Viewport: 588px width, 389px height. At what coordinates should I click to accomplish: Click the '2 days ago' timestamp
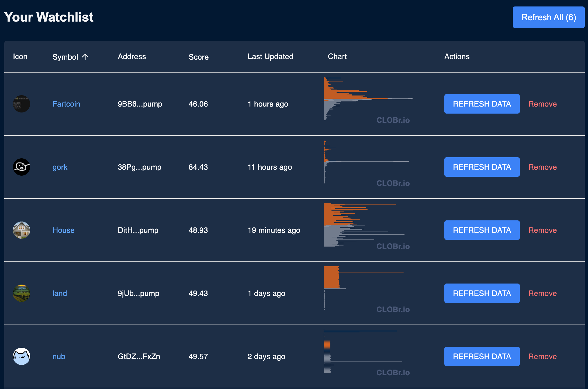[x=266, y=357]
